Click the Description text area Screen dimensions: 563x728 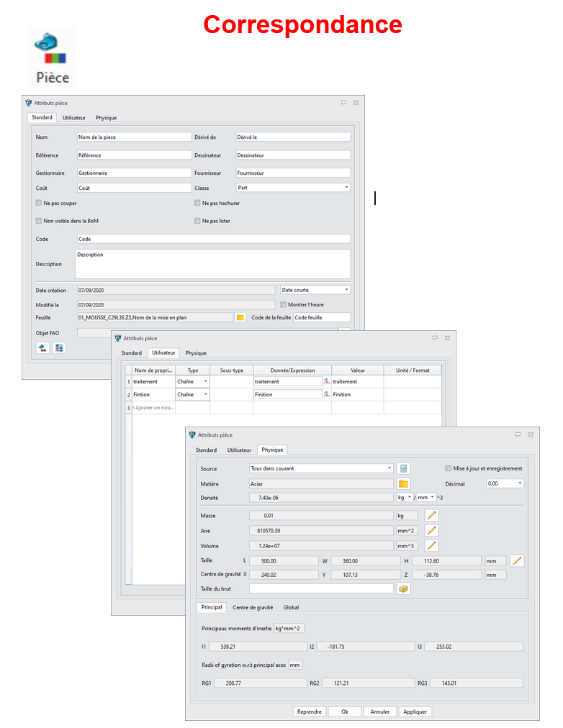213,264
